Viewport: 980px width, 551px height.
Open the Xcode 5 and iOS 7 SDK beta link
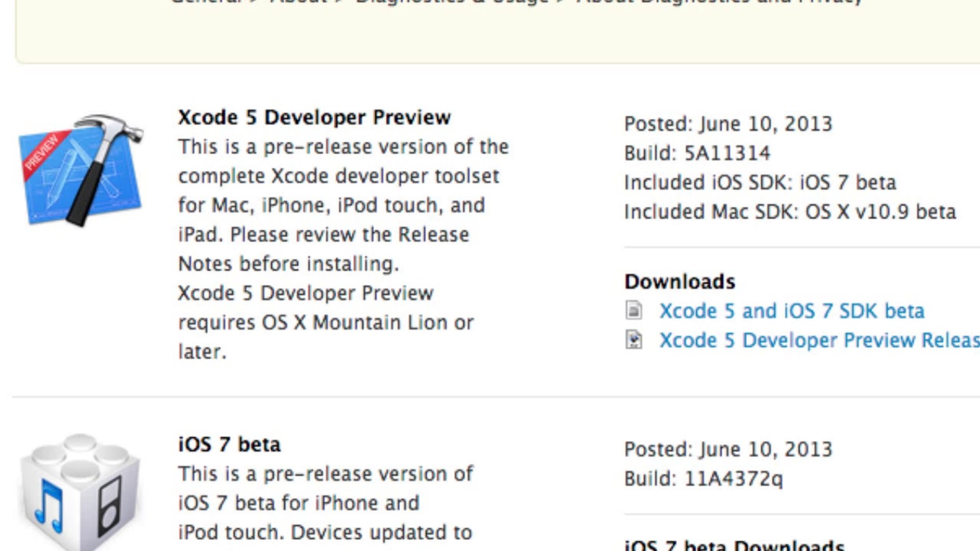pos(792,311)
